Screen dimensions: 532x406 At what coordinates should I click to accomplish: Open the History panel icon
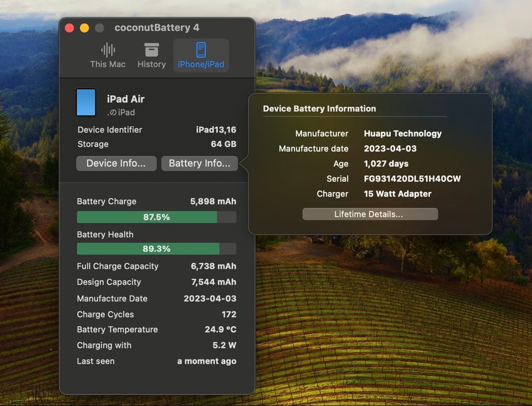pos(151,54)
